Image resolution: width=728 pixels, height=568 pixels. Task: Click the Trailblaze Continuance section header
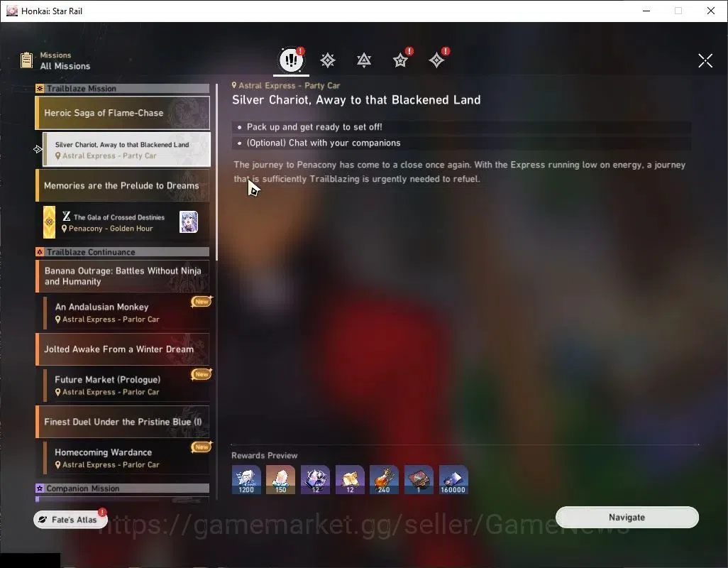pos(123,252)
